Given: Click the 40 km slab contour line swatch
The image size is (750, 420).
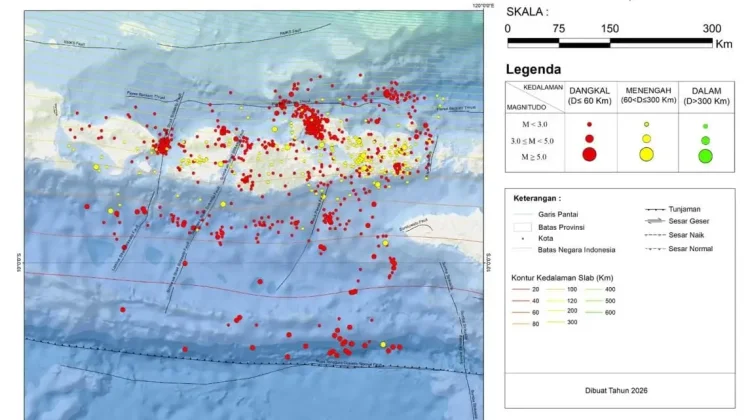Looking at the screenshot, I should 520,301.
